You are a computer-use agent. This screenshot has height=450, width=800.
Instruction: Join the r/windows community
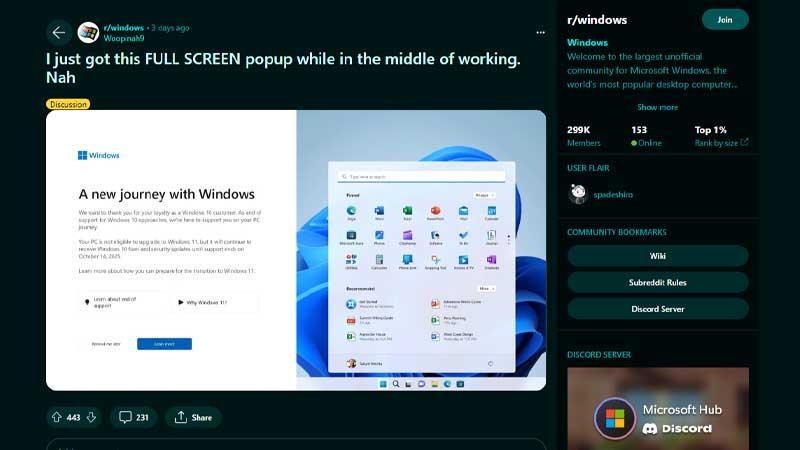point(725,19)
